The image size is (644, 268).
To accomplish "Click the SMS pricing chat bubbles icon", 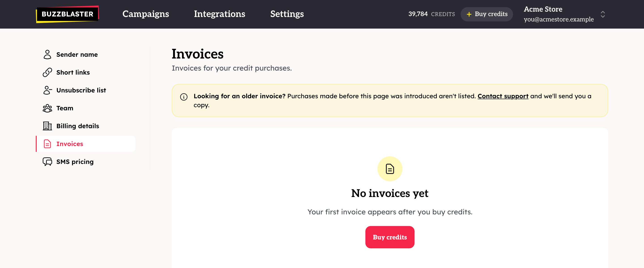I will (x=47, y=162).
